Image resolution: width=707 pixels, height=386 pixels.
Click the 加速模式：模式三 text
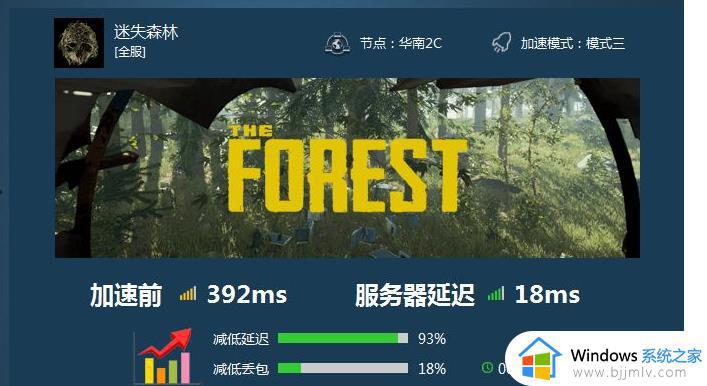573,43
